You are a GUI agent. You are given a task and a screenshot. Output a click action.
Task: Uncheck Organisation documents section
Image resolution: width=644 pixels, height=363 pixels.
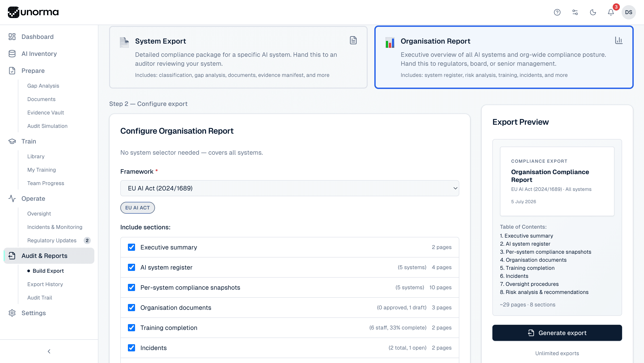[131, 308]
